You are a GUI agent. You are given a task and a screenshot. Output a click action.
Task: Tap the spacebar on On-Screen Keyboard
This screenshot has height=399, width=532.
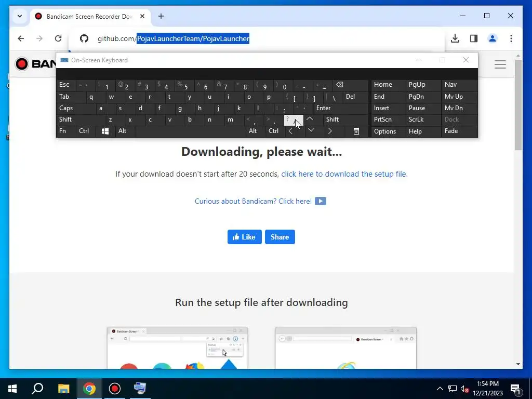[190, 131]
